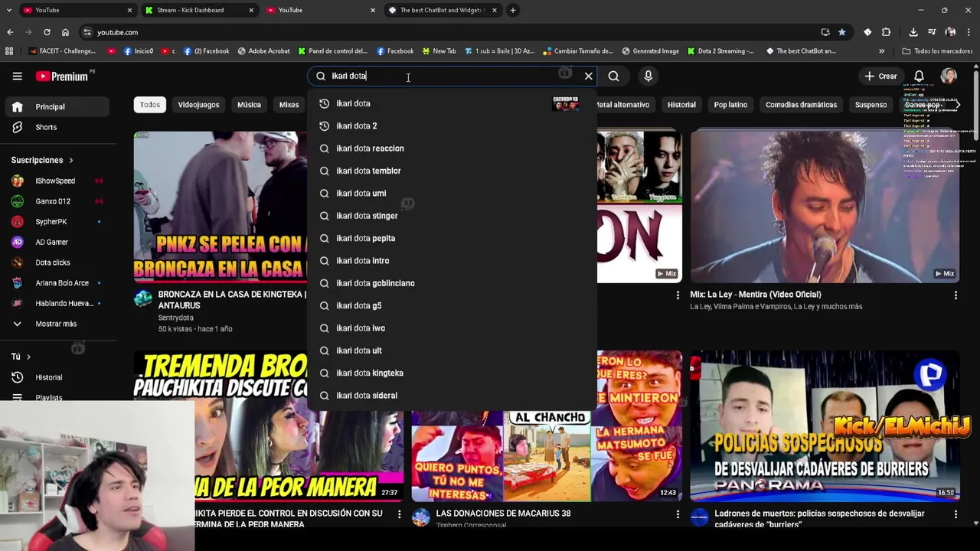This screenshot has height=551, width=980.
Task: Go to Principal in the sidebar
Action: [56, 106]
